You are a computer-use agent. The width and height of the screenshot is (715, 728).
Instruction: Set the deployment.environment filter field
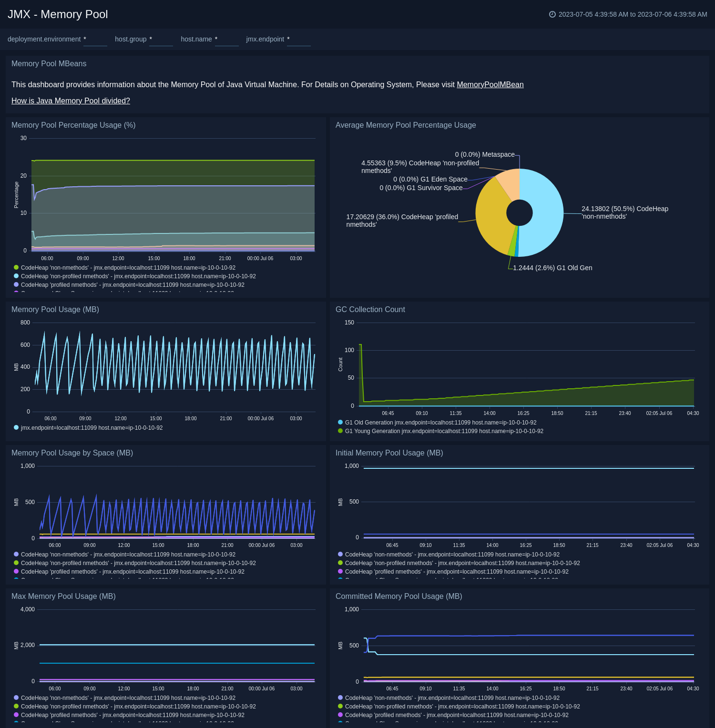coord(95,40)
